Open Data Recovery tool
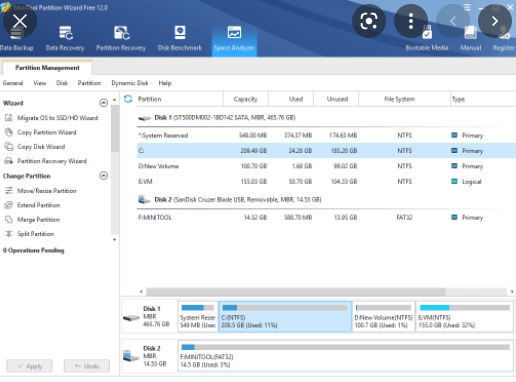This screenshot has height=382, width=516. [x=65, y=39]
